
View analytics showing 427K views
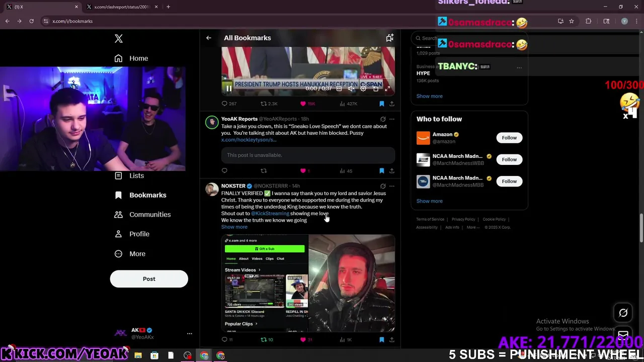coord(348,104)
